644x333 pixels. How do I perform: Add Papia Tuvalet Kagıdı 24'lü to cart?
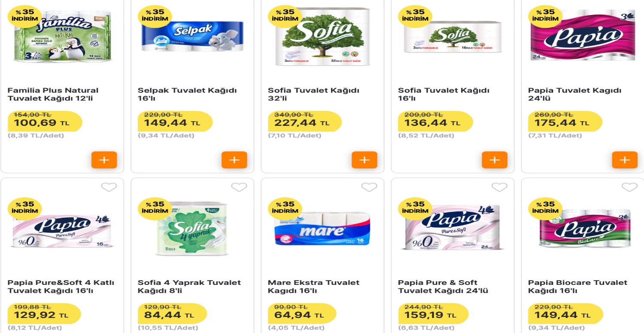[625, 159]
